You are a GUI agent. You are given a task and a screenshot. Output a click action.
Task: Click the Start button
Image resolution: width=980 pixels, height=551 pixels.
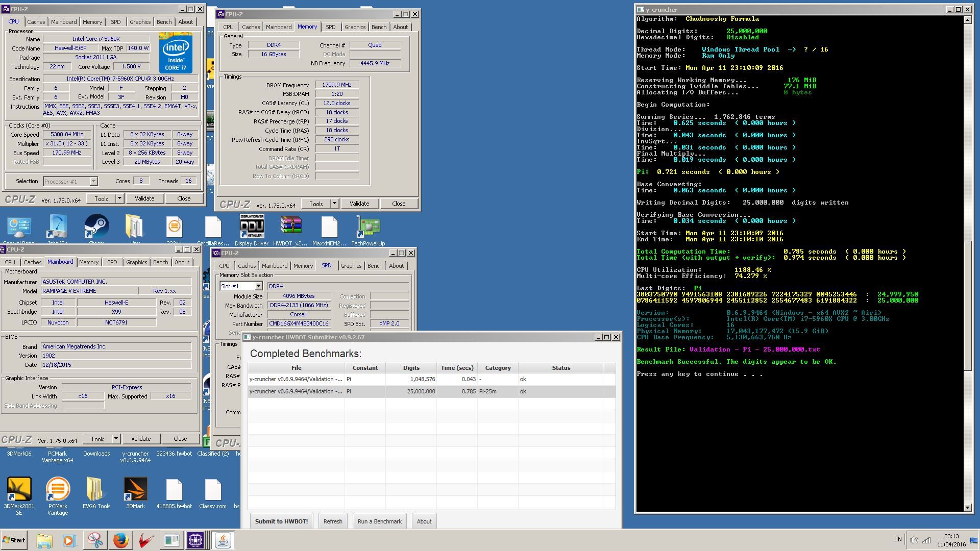(x=14, y=540)
